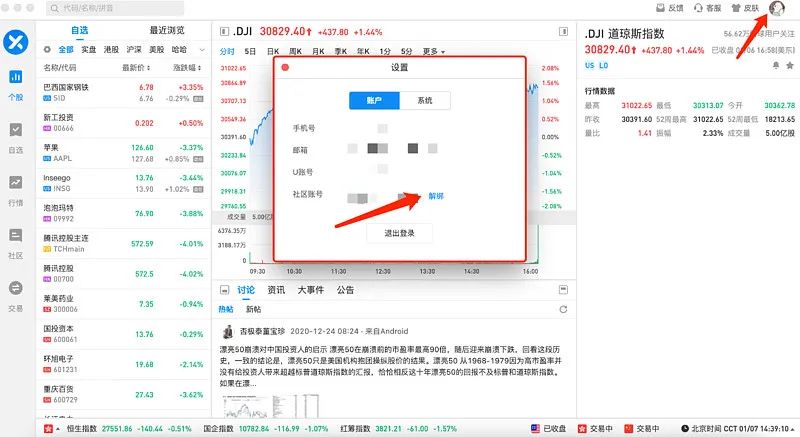Switch chart to 日K period
Viewport: 800px width, 437px height.
(273, 52)
